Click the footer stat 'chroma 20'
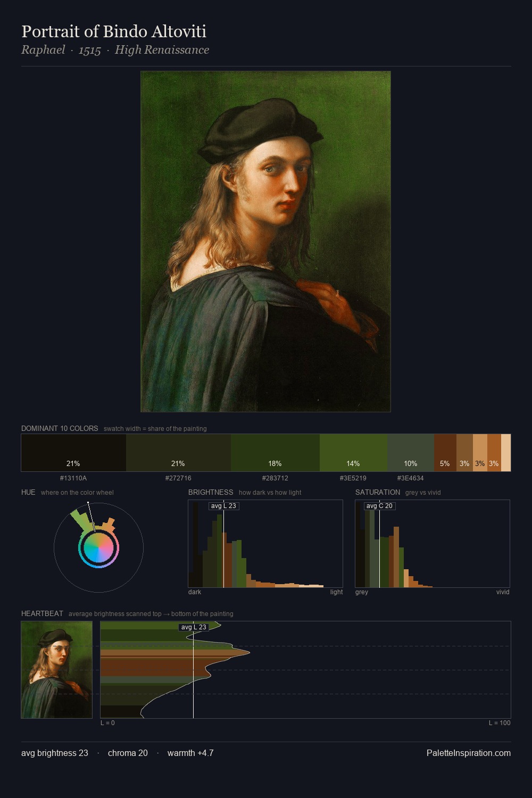Viewport: 532px width, 798px height. click(x=128, y=753)
